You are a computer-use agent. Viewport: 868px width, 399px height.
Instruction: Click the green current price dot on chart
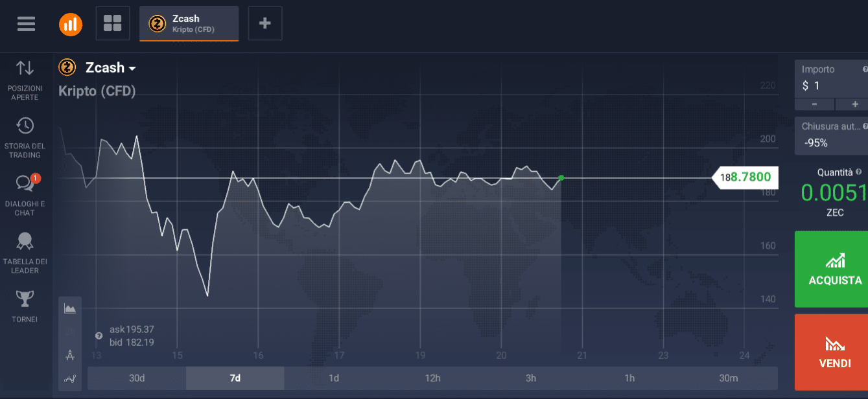[561, 177]
